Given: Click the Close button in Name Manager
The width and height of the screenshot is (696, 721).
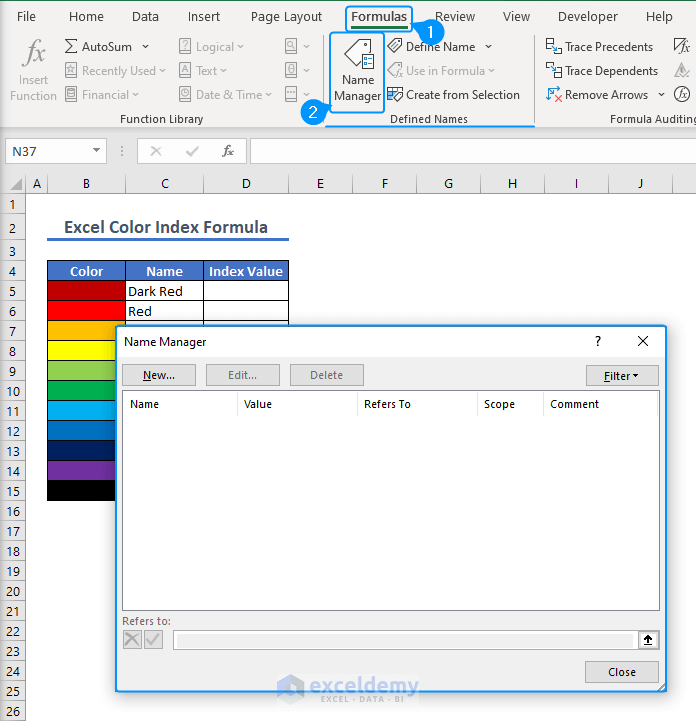Looking at the screenshot, I should [x=622, y=672].
